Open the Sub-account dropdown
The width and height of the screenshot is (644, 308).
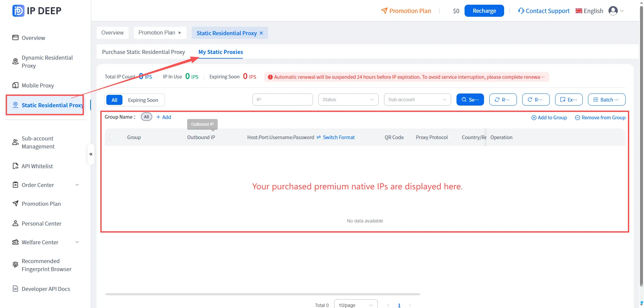[417, 100]
